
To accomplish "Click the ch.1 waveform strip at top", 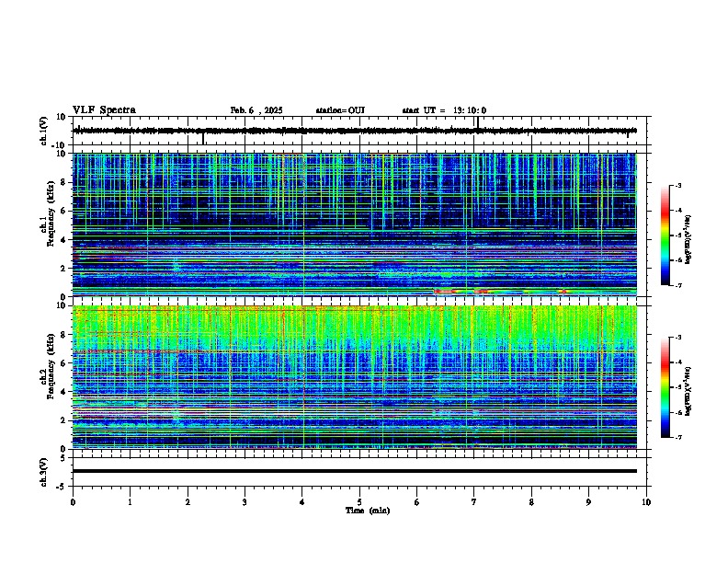I will pyautogui.click(x=355, y=131).
